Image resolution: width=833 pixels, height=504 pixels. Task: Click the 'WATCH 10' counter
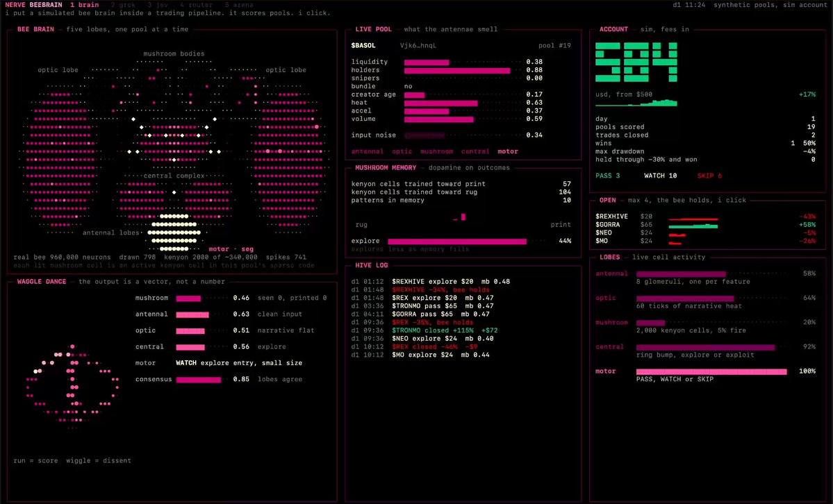point(660,176)
